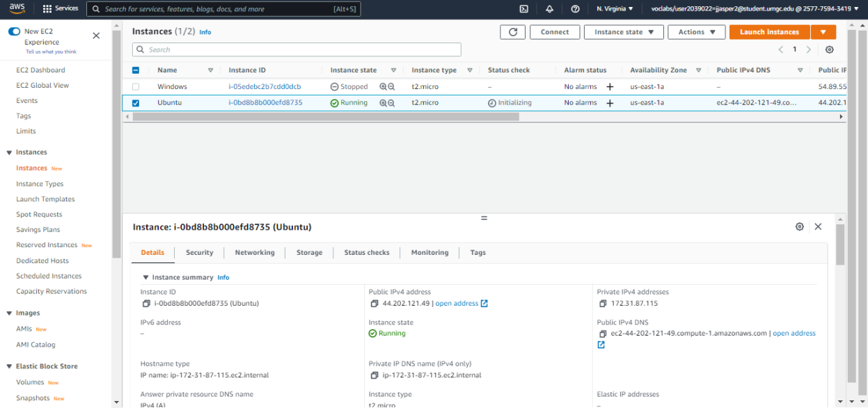Click the refresh instances button

(512, 32)
